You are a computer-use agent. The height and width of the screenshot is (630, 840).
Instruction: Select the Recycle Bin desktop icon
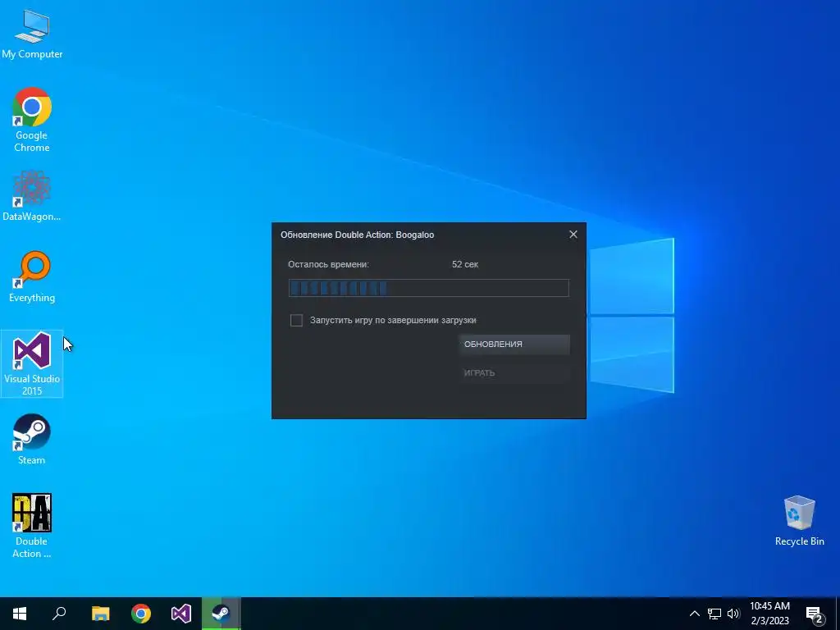pyautogui.click(x=799, y=521)
